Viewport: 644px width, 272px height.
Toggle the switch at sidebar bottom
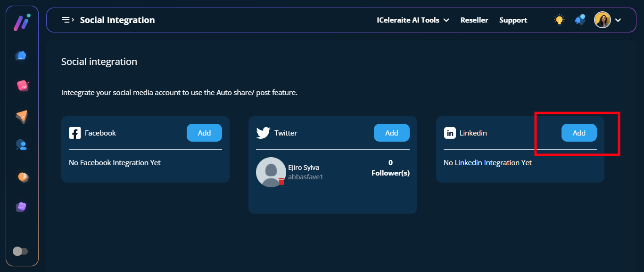tap(20, 251)
